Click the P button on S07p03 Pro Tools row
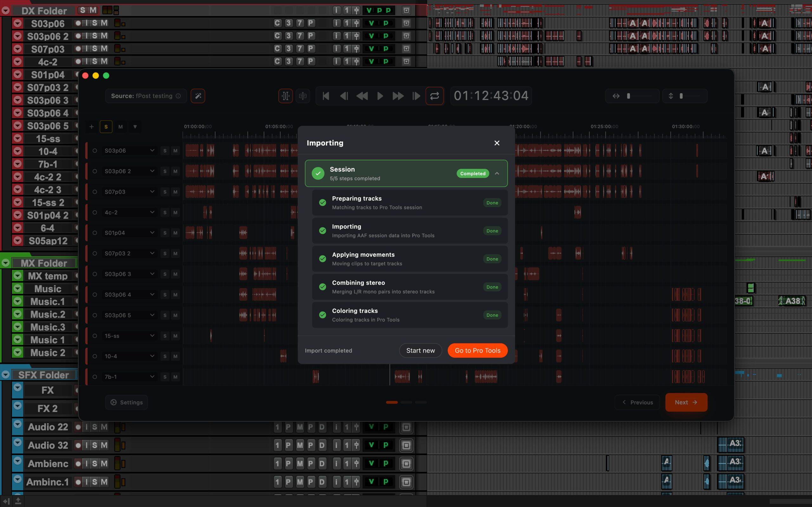Screen dimensions: 812x507 (311, 49)
